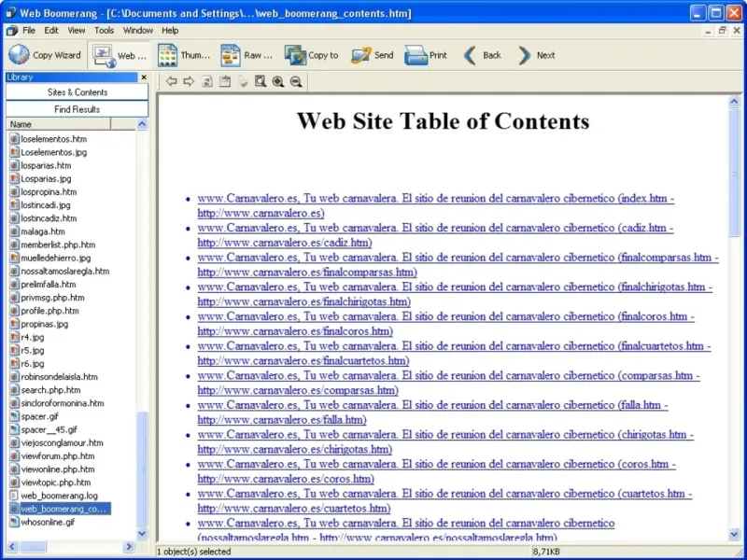
Task: Click the file list right scroll arrow
Action: 129,547
